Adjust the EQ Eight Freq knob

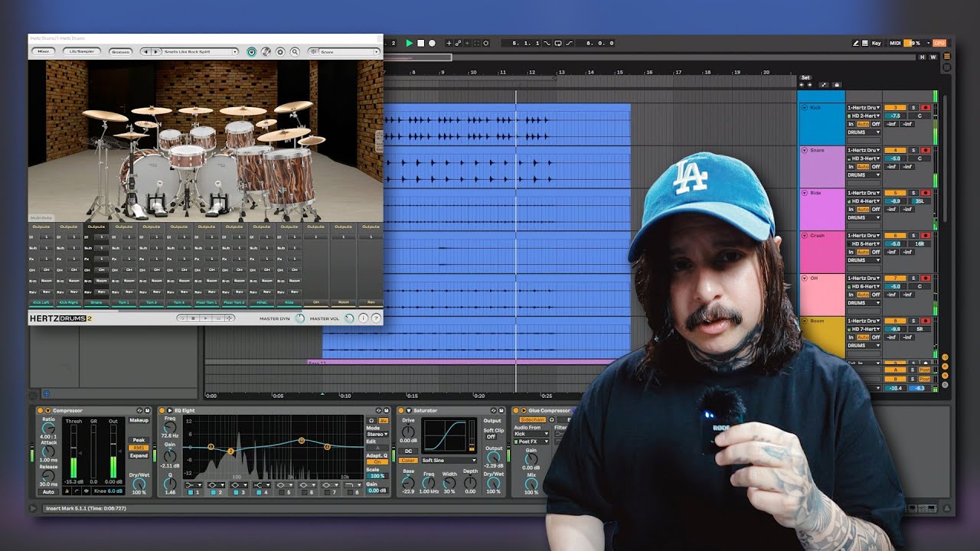pyautogui.click(x=170, y=427)
